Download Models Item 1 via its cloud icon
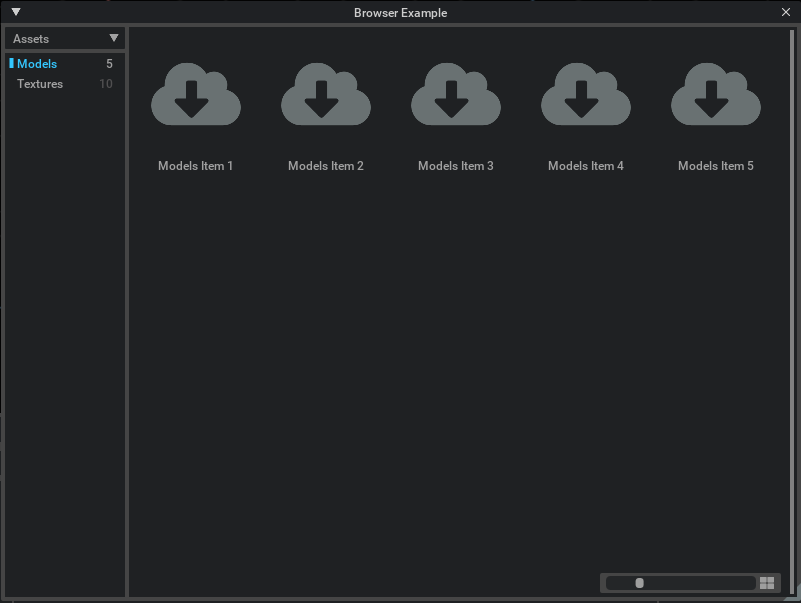Image resolution: width=801 pixels, height=603 pixels. (x=196, y=95)
